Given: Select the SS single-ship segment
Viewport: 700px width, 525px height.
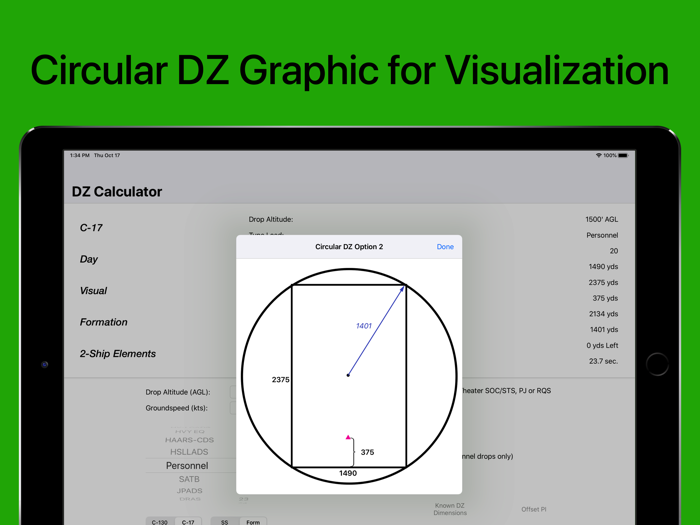Looking at the screenshot, I should pyautogui.click(x=225, y=521).
